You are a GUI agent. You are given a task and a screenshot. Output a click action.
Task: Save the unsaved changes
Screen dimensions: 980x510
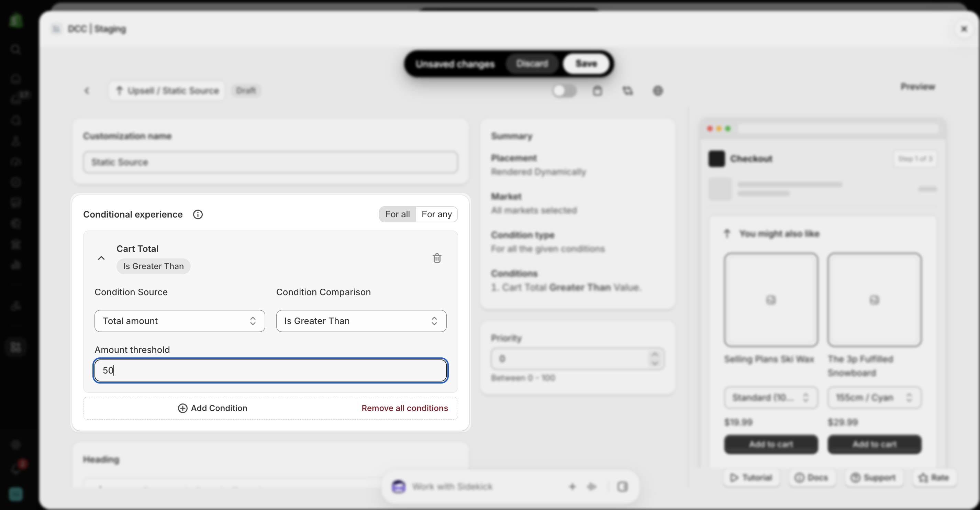pyautogui.click(x=586, y=64)
